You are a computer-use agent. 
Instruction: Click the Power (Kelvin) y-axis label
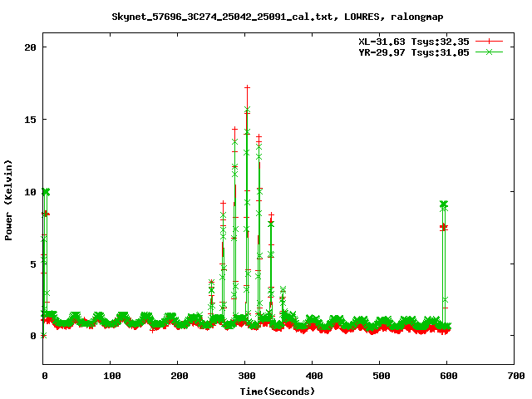point(8,200)
